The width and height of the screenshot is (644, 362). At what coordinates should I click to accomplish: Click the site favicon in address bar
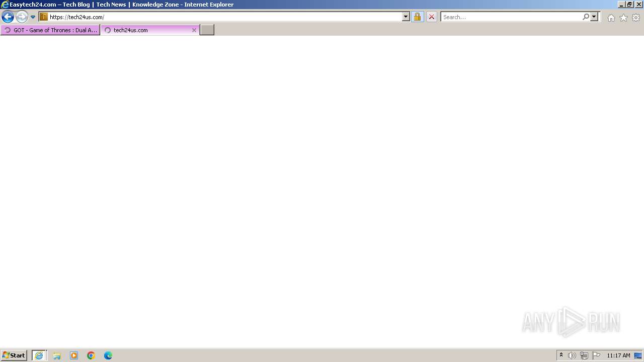point(44,17)
